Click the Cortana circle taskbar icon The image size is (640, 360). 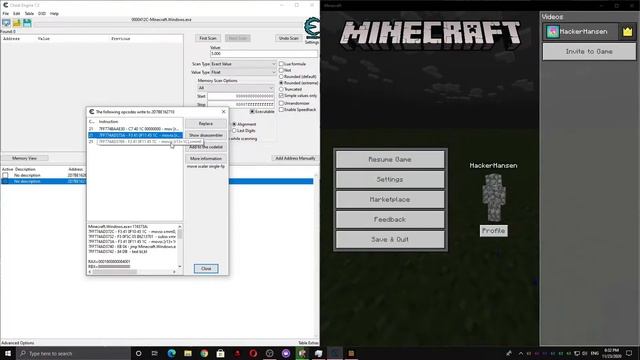point(138,353)
